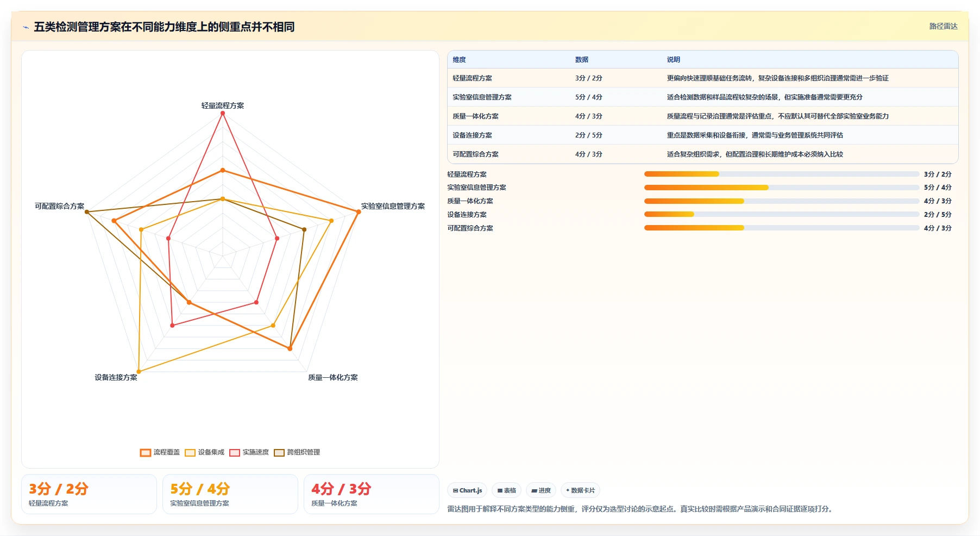Click red 实施速度 point at 轻量流程方案 vertex
This screenshot has width=980, height=536.
pos(223,113)
